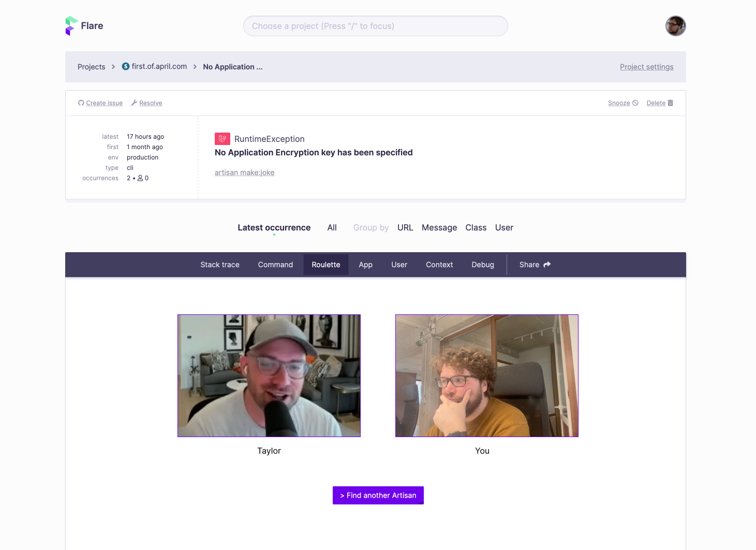Click the trash icon beside Delete
Image resolution: width=756 pixels, height=550 pixels.
[671, 103]
